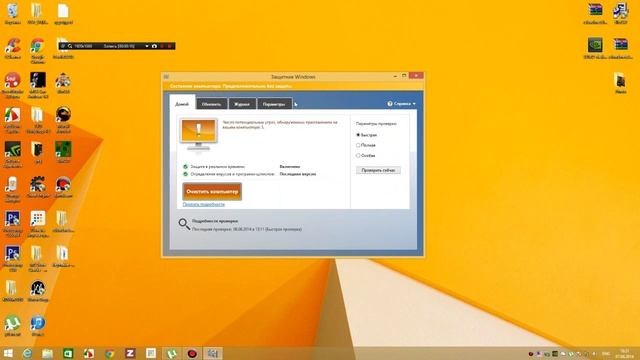This screenshot has width=640, height=360.
Task: Open the iTunes desktop shortcut
Action: 38,326
